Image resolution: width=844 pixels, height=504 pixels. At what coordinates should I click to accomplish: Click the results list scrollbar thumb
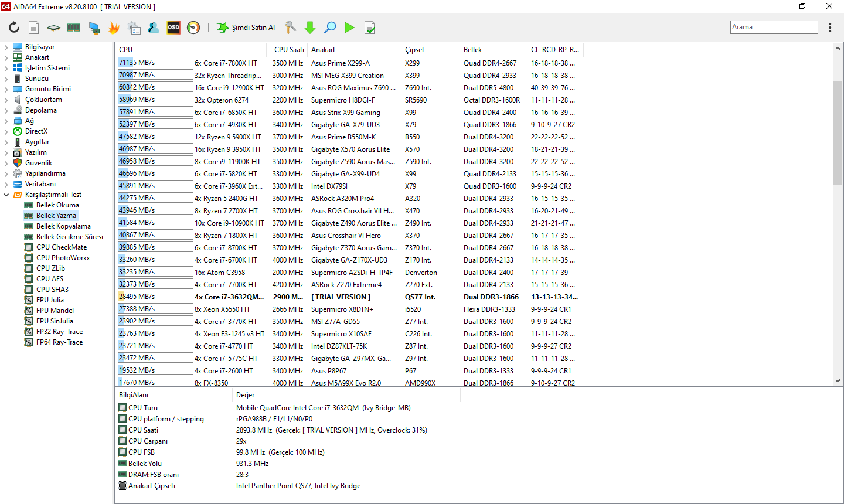(837, 133)
